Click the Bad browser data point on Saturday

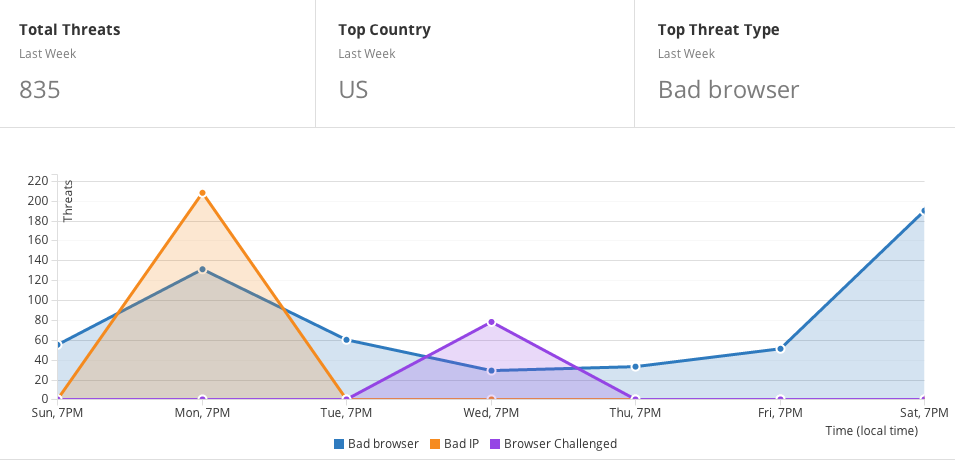(923, 211)
